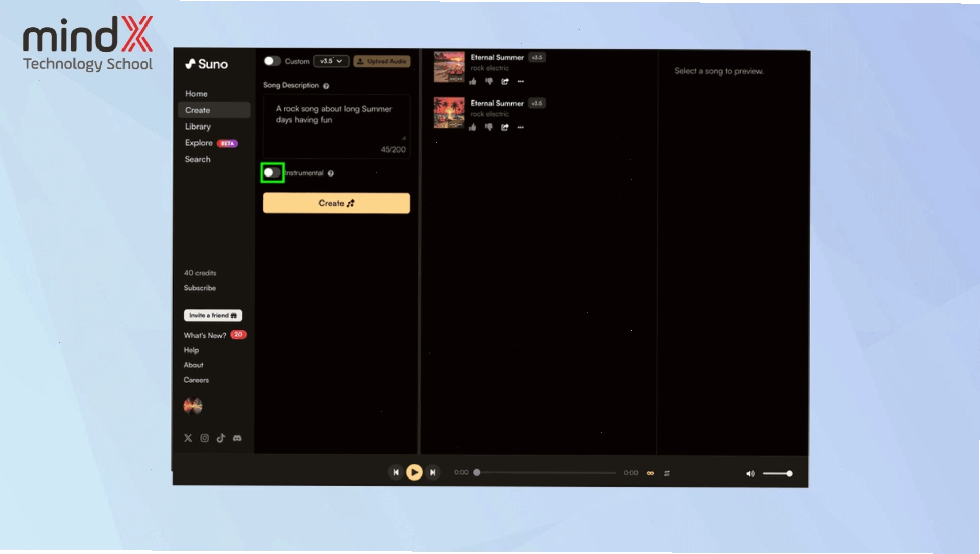Open Suno's Discord icon
Viewport: 980px width, 554px height.
click(x=237, y=438)
